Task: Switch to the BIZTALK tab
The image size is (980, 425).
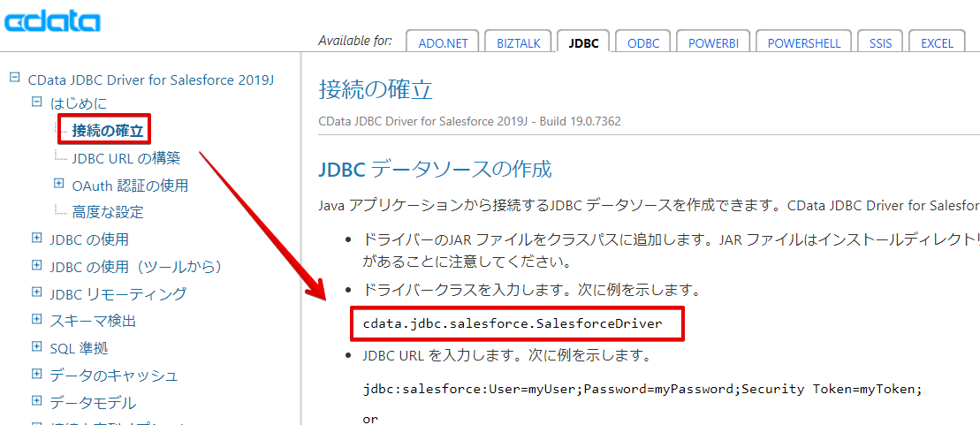Action: click(518, 42)
